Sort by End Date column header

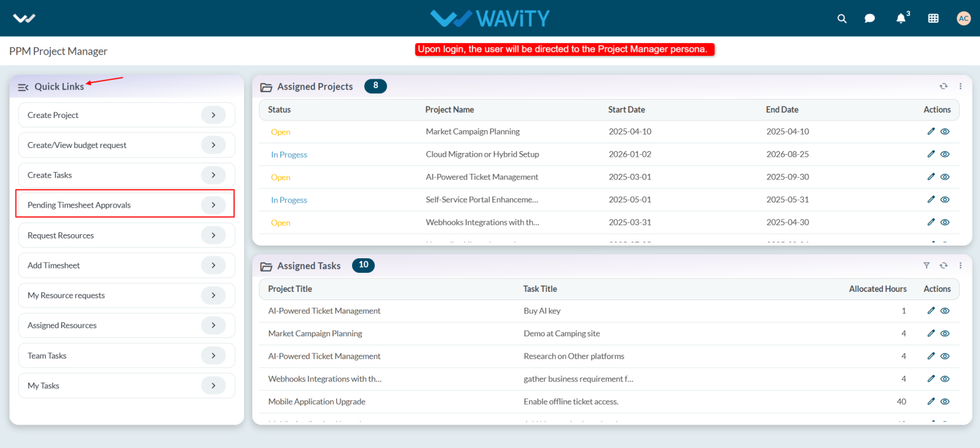(x=782, y=110)
